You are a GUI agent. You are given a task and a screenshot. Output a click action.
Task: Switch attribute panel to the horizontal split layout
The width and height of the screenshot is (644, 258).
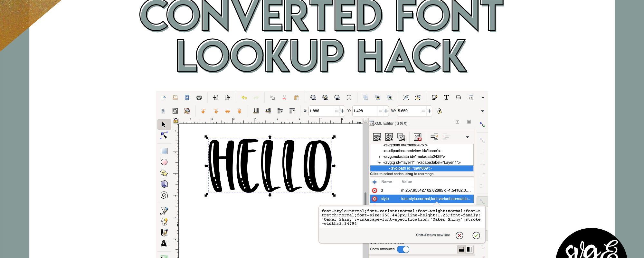coord(461,249)
